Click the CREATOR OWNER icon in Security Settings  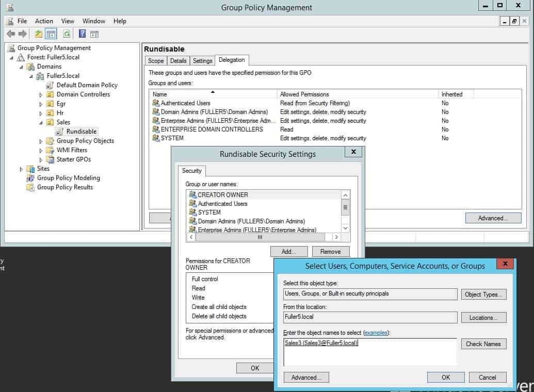(x=193, y=194)
